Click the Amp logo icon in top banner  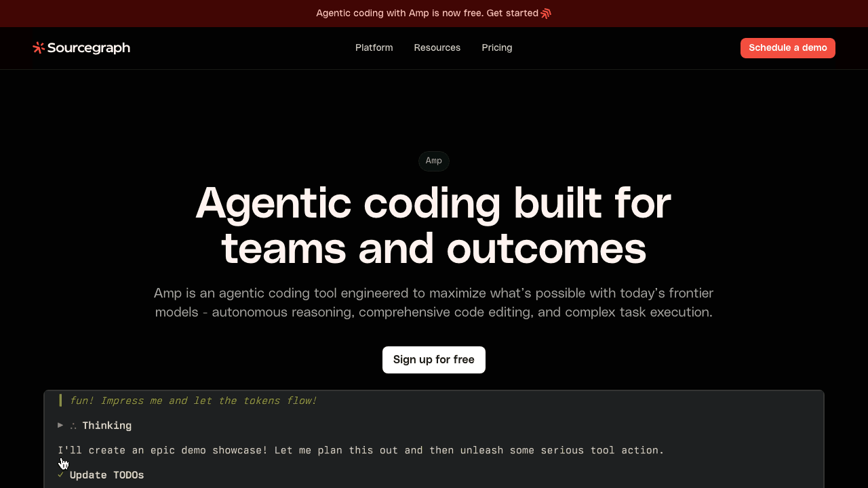(546, 14)
